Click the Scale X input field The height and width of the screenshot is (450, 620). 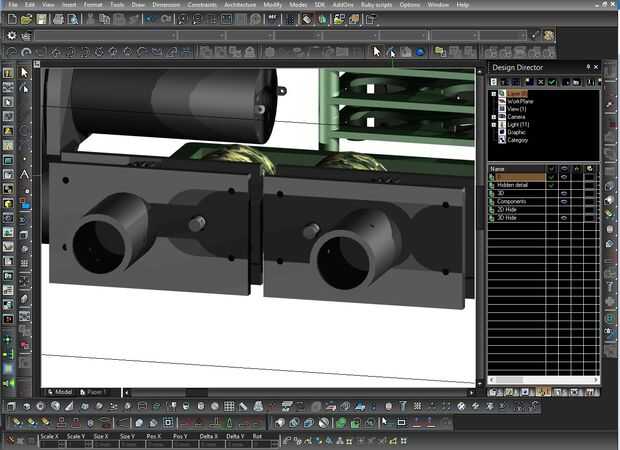[x=47, y=443]
